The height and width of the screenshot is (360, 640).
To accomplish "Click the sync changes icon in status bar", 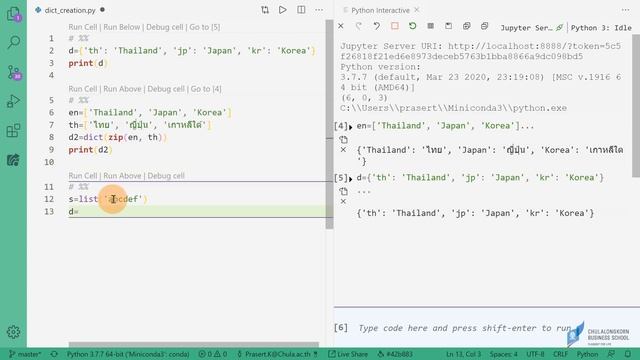I will tap(54, 354).
